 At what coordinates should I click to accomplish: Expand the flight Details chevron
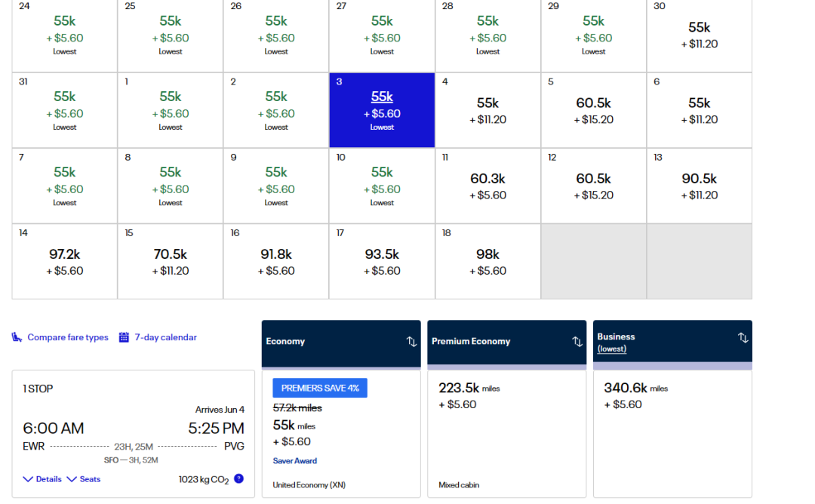pyautogui.click(x=28, y=479)
